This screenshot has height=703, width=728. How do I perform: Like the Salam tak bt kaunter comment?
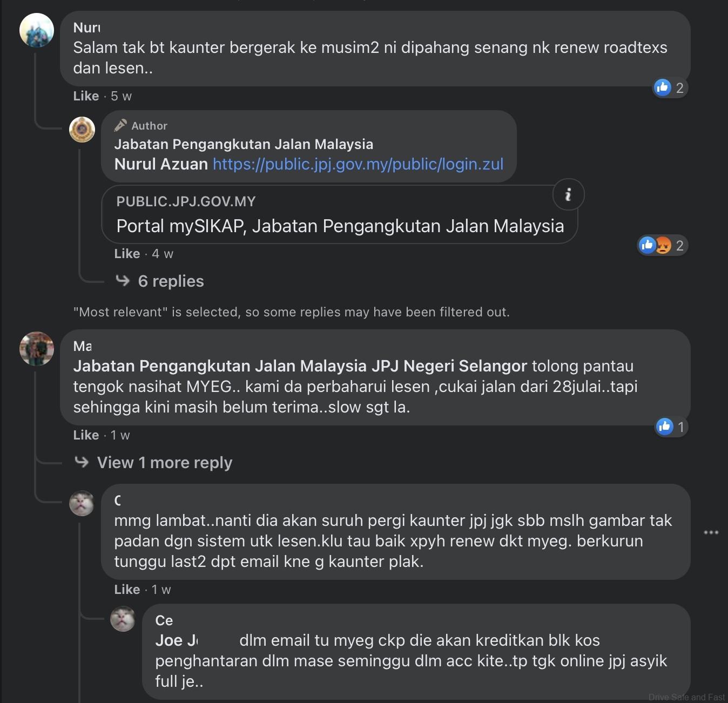[x=86, y=96]
